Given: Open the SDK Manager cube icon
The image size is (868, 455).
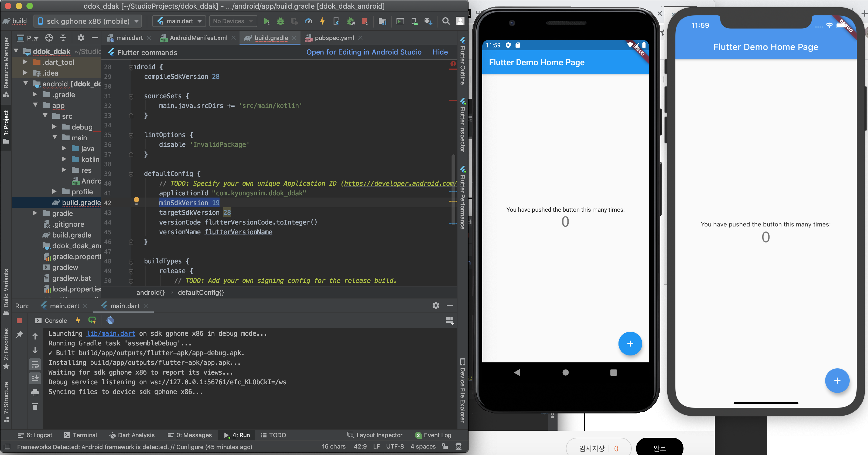Looking at the screenshot, I should (x=428, y=21).
